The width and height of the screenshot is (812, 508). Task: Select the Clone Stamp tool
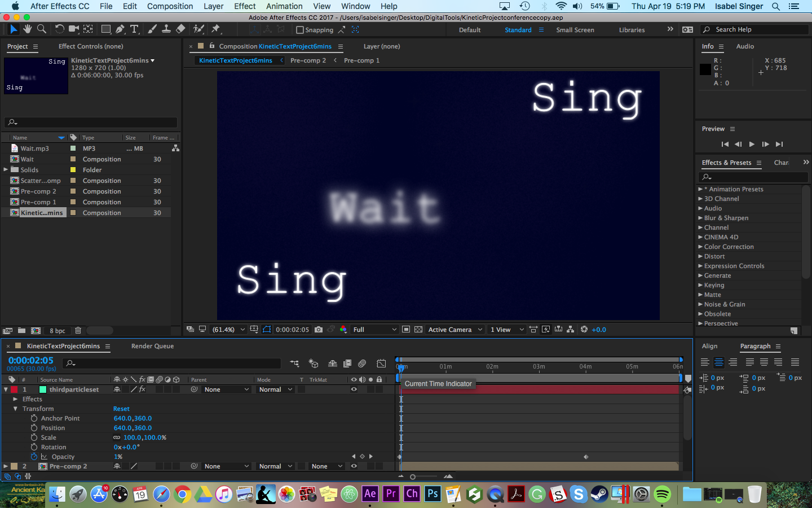click(166, 29)
